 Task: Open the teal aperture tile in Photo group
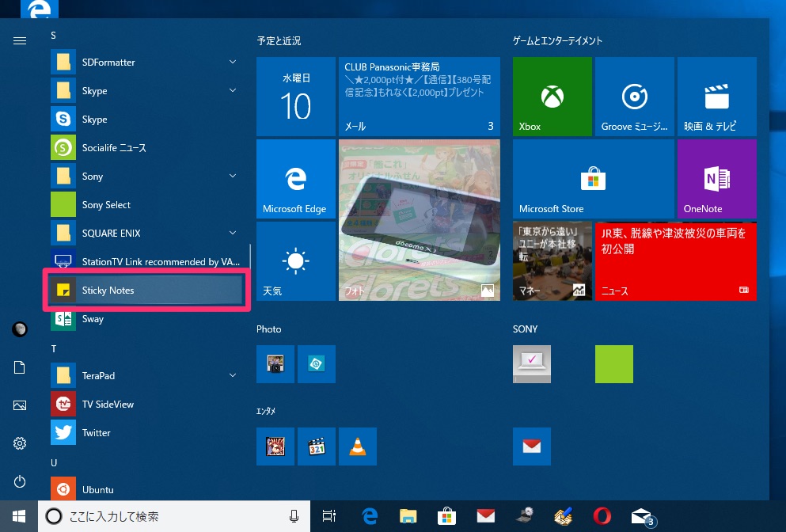317,364
